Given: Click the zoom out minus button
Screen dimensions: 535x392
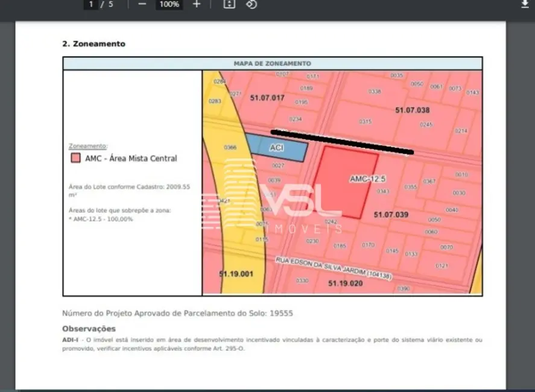Looking at the screenshot, I should [142, 4].
